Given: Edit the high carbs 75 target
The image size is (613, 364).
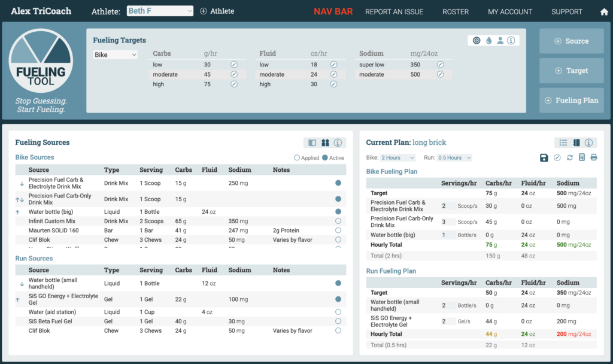Looking at the screenshot, I should coord(234,84).
